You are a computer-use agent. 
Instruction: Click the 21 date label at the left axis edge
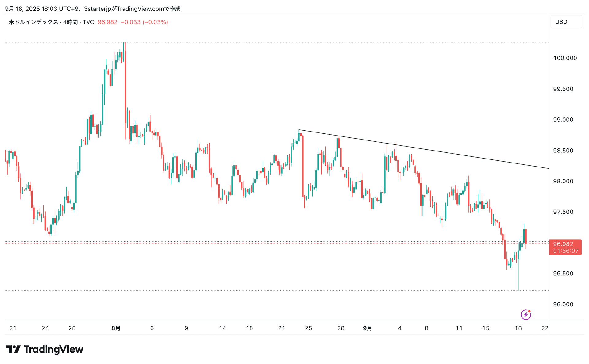(x=13, y=328)
